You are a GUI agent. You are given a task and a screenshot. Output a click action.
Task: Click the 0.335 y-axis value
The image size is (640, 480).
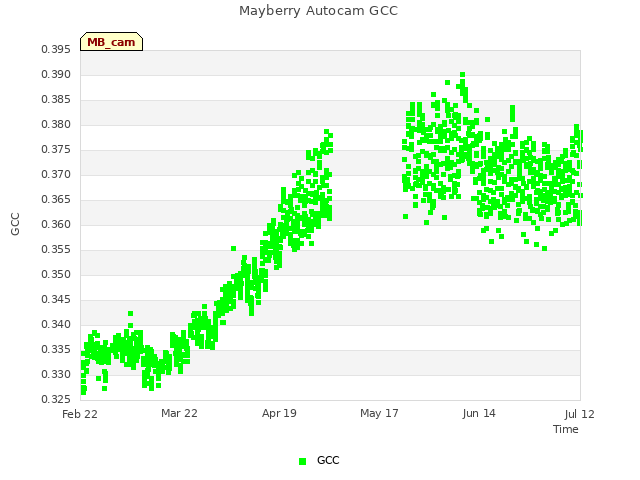(56, 349)
